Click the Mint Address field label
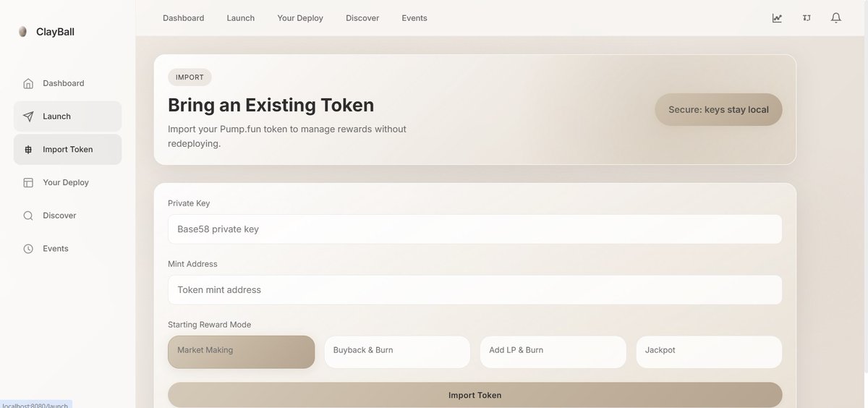This screenshot has width=868, height=408. (x=192, y=264)
